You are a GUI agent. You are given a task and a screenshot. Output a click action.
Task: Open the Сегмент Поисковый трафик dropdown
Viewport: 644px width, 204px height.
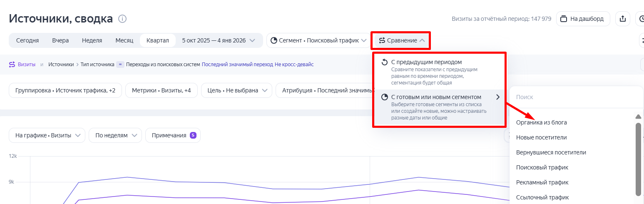(318, 40)
